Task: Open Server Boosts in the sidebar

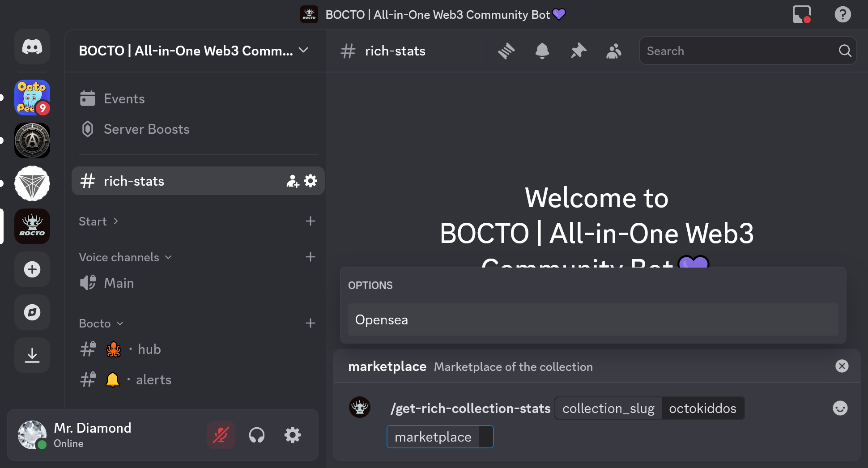Action: click(146, 129)
